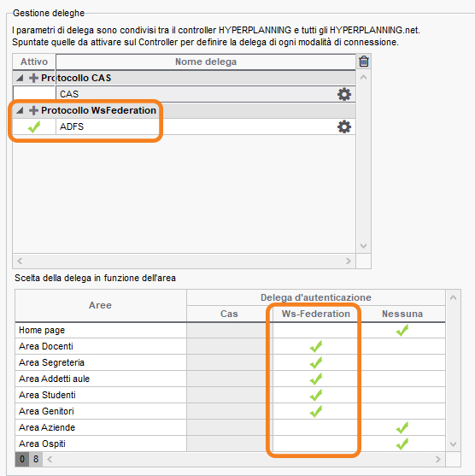Collapse the Protocollo WsFederation group

(x=20, y=110)
